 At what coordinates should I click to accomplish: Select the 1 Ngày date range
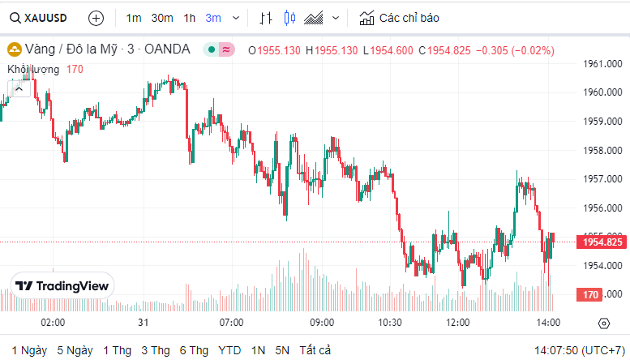[29, 350]
